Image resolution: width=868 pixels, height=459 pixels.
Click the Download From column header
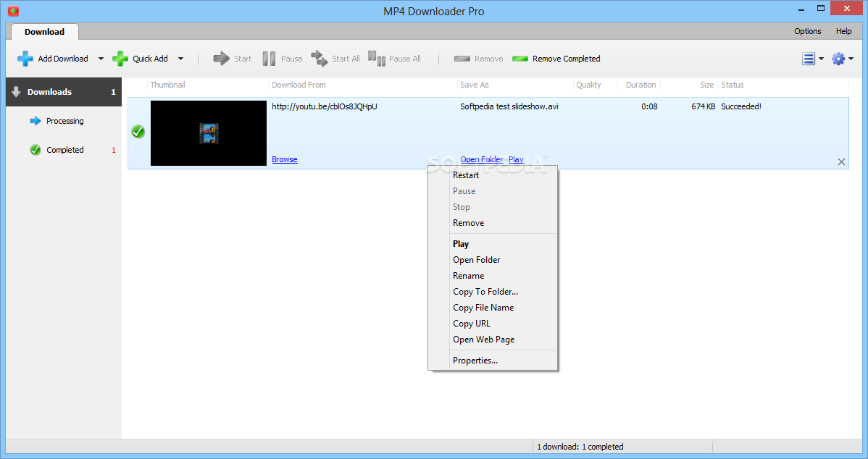299,85
